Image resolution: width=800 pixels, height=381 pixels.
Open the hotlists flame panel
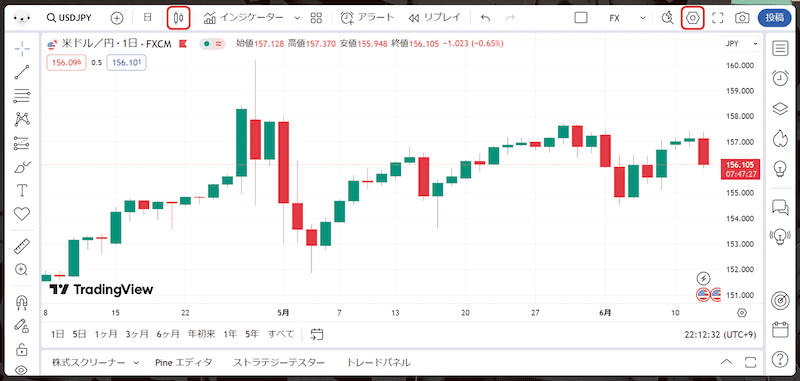tap(780, 138)
